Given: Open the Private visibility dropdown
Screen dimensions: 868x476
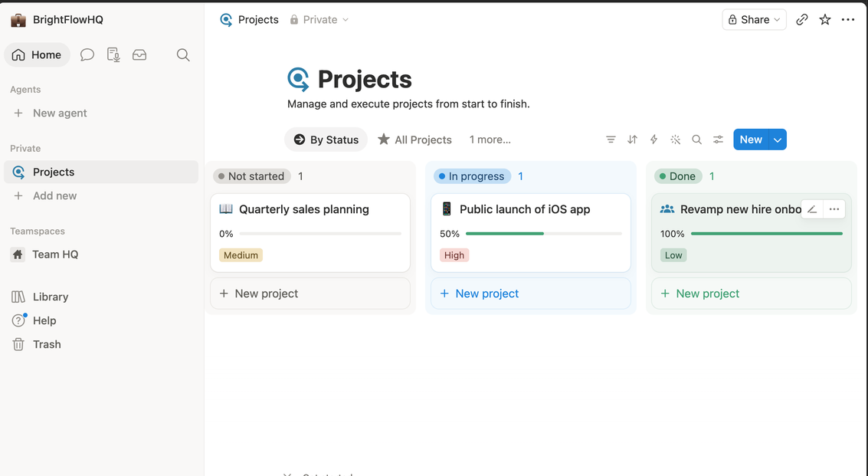Looking at the screenshot, I should tap(319, 20).
